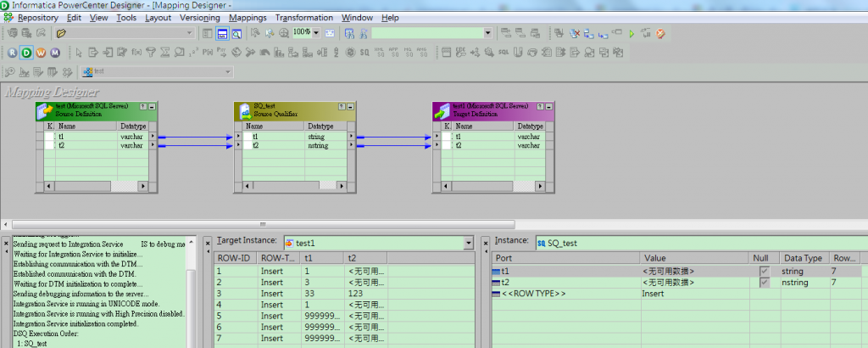Open the zoom 100% dropdown
This screenshot has height=348, width=868.
coord(316,33)
